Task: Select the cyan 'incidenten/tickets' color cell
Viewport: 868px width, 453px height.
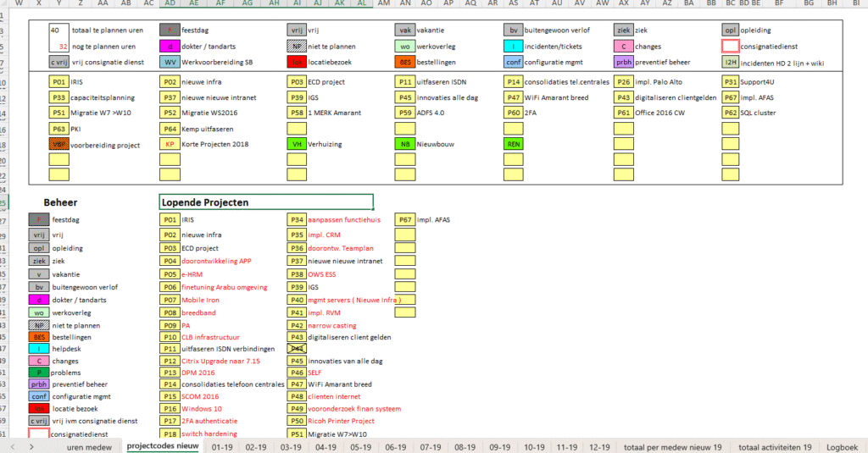Action: pos(514,46)
